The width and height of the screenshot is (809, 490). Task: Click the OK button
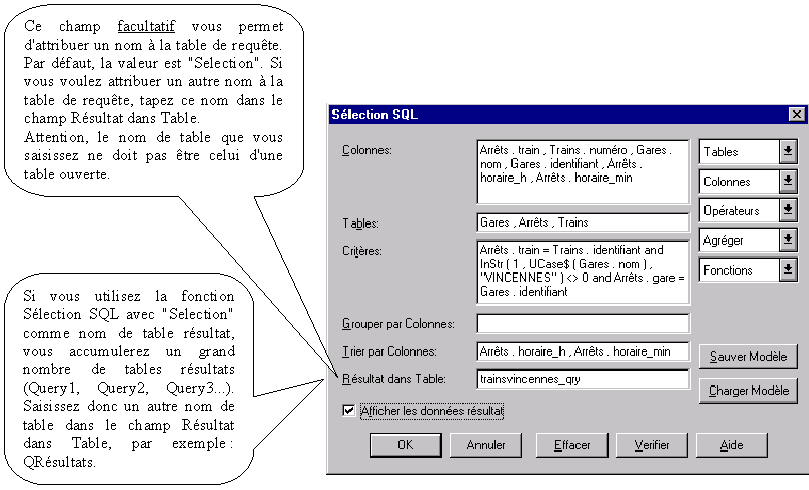click(405, 444)
